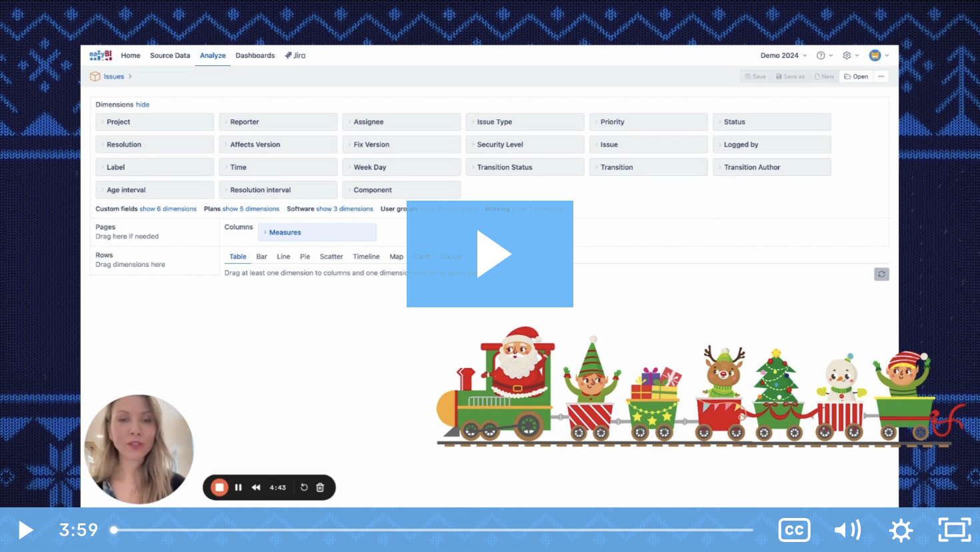This screenshot has height=552, width=980.
Task: Switch the video to fullscreen
Action: pyautogui.click(x=955, y=530)
